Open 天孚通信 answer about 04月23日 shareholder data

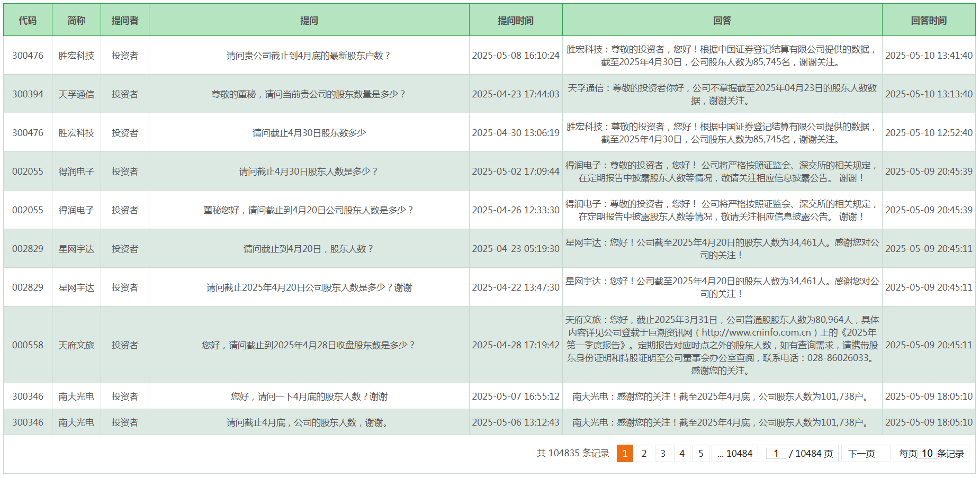[x=722, y=94]
